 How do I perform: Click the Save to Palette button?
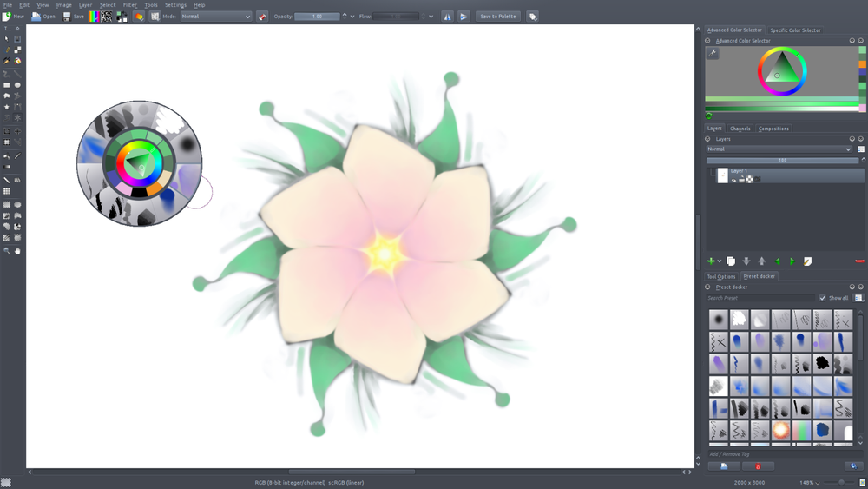click(498, 17)
